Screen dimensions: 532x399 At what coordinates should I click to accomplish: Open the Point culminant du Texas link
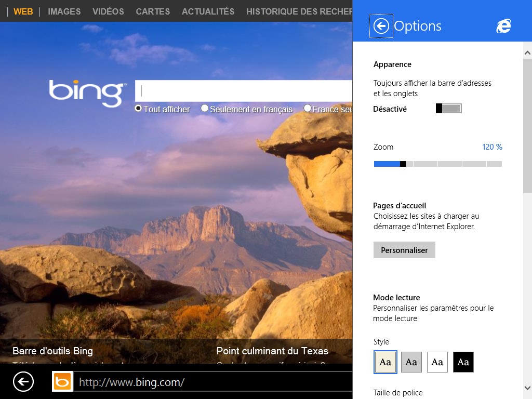[x=272, y=351]
